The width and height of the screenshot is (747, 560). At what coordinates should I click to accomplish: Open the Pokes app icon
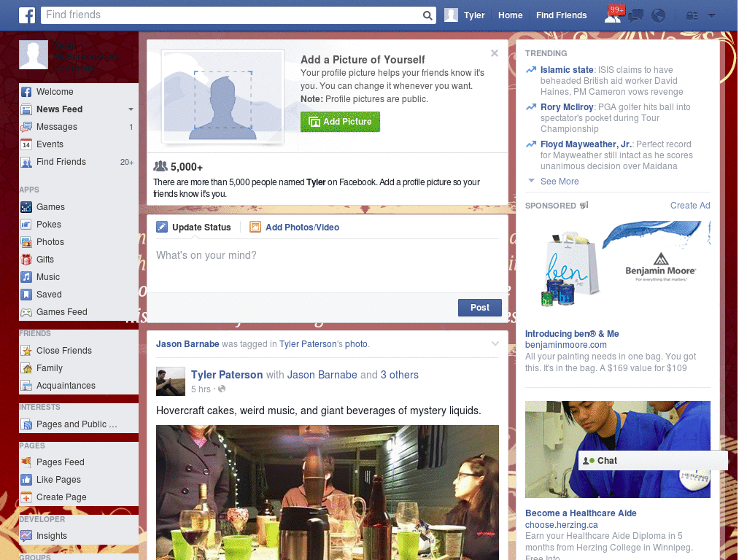(26, 225)
